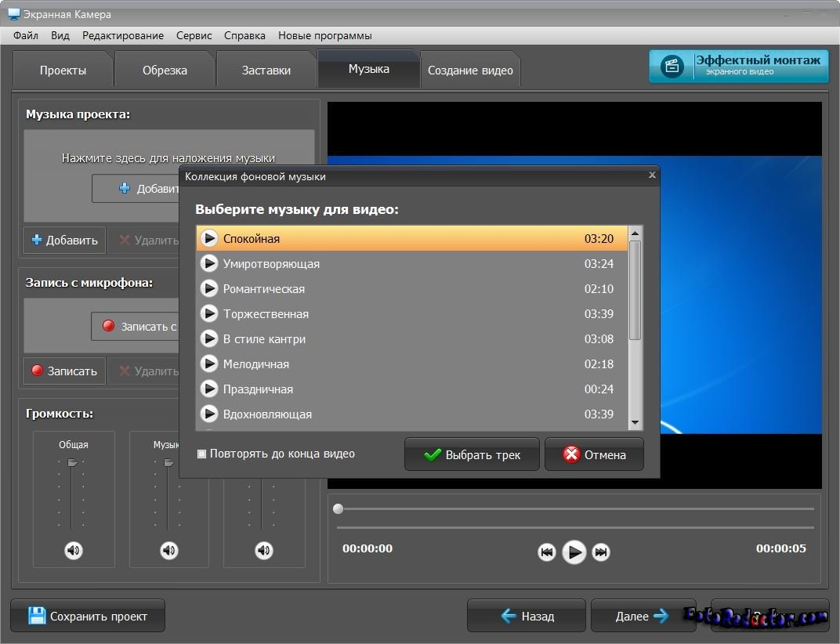This screenshot has height=644, width=840.
Task: Open the Файл menu
Action: click(x=26, y=35)
